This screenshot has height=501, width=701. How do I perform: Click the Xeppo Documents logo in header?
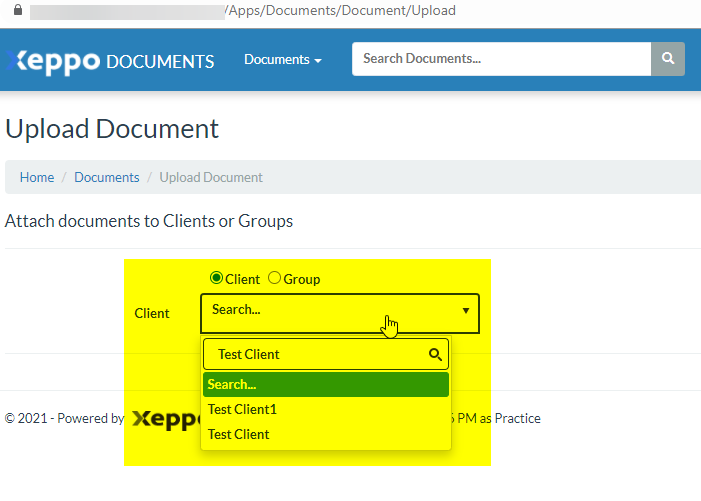click(110, 60)
